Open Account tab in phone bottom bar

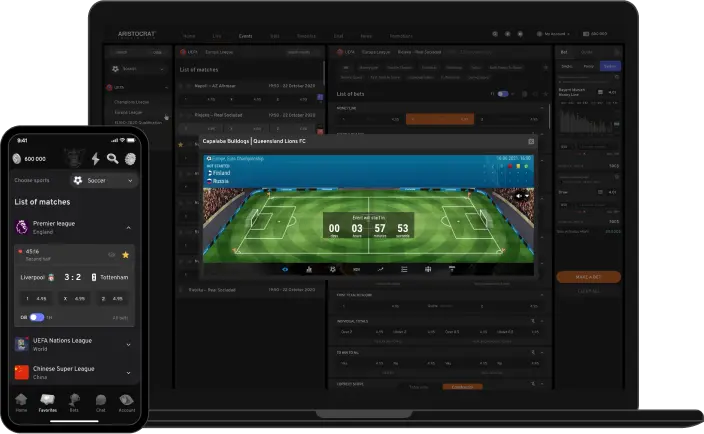click(127, 403)
